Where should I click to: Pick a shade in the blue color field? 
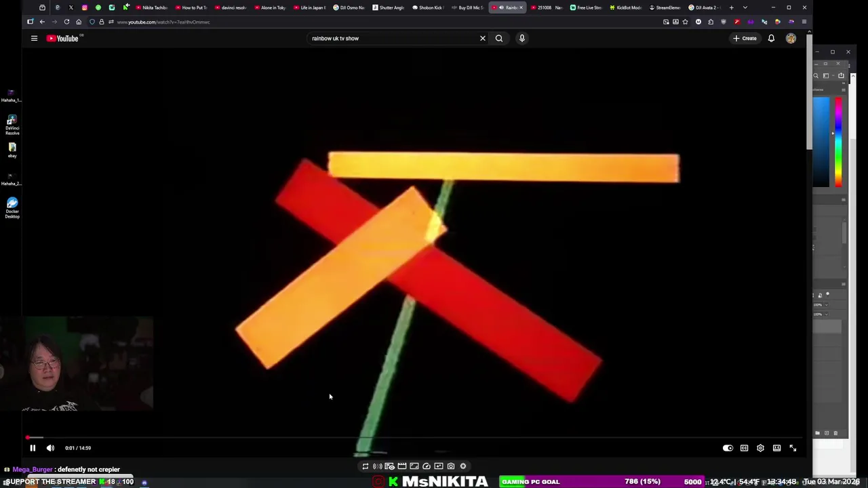(821, 142)
